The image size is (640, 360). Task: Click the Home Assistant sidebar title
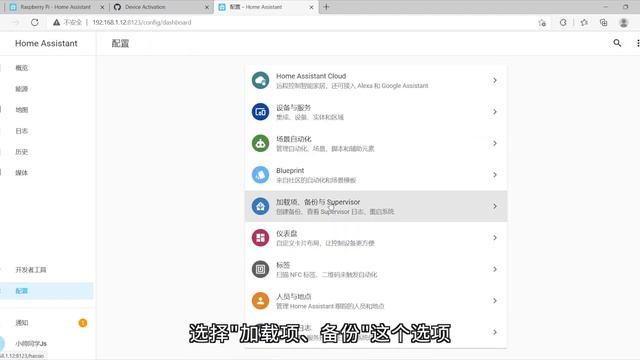(x=46, y=43)
